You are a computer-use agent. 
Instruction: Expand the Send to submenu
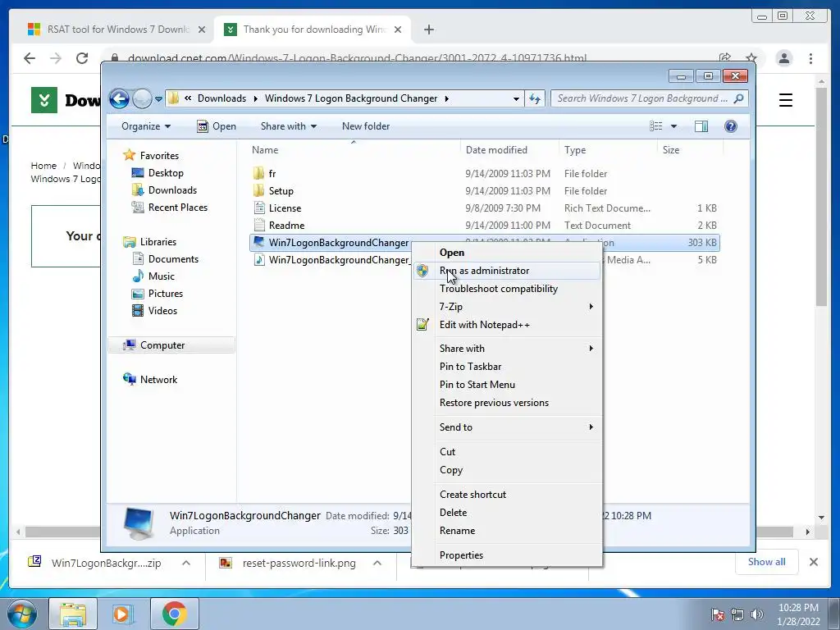pos(507,427)
